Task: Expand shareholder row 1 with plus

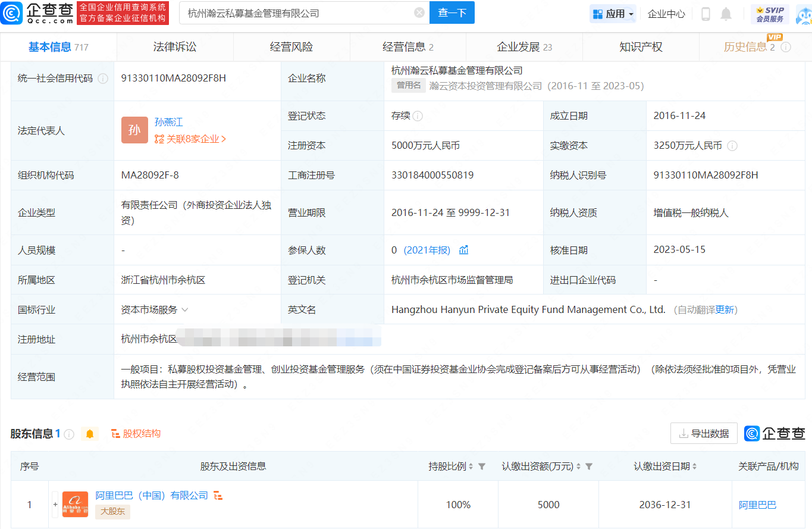Action: [55, 505]
